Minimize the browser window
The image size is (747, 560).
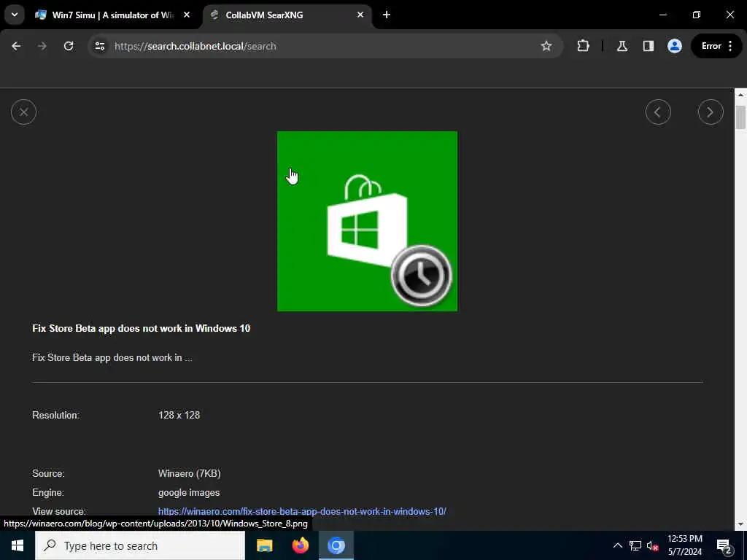pyautogui.click(x=662, y=15)
